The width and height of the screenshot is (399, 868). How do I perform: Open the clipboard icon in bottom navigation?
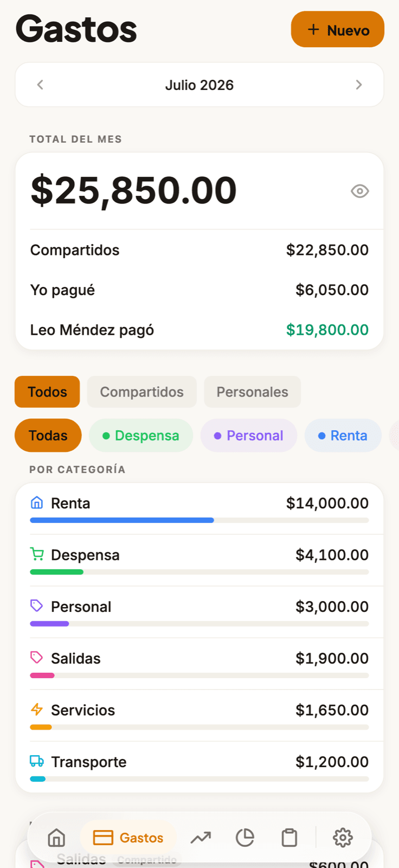click(x=289, y=838)
